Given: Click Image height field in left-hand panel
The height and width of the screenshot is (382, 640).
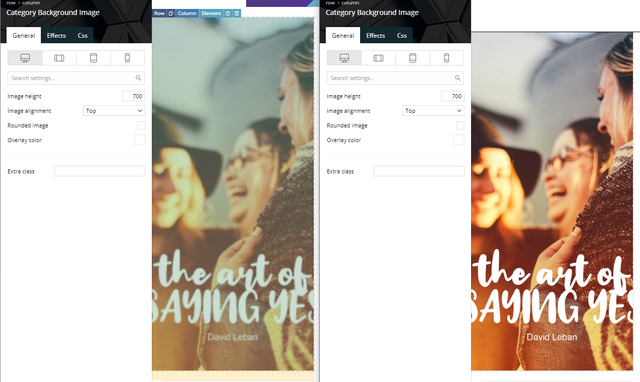Looking at the screenshot, I should point(133,96).
